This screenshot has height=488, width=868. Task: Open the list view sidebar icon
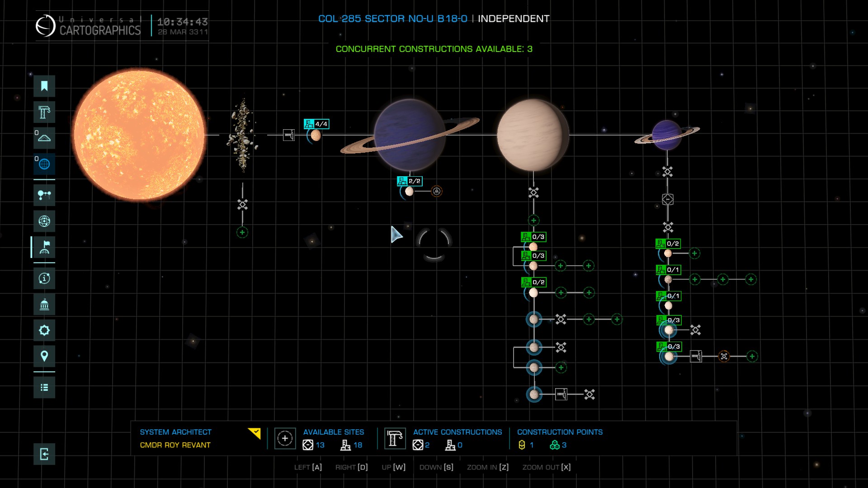(x=44, y=387)
